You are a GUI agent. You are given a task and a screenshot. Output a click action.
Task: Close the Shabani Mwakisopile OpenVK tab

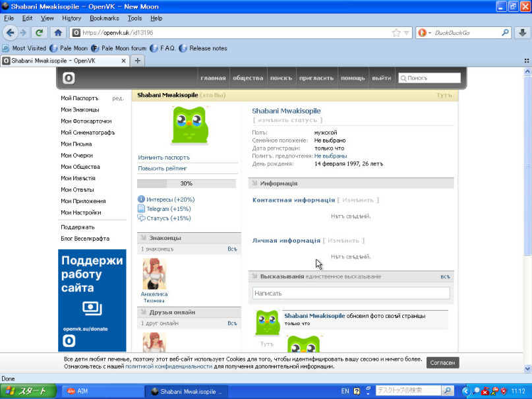tap(123, 61)
